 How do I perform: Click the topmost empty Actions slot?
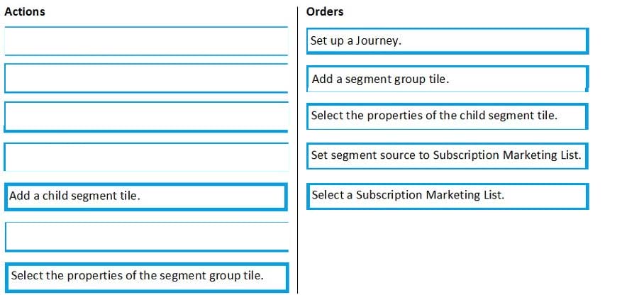(145, 40)
